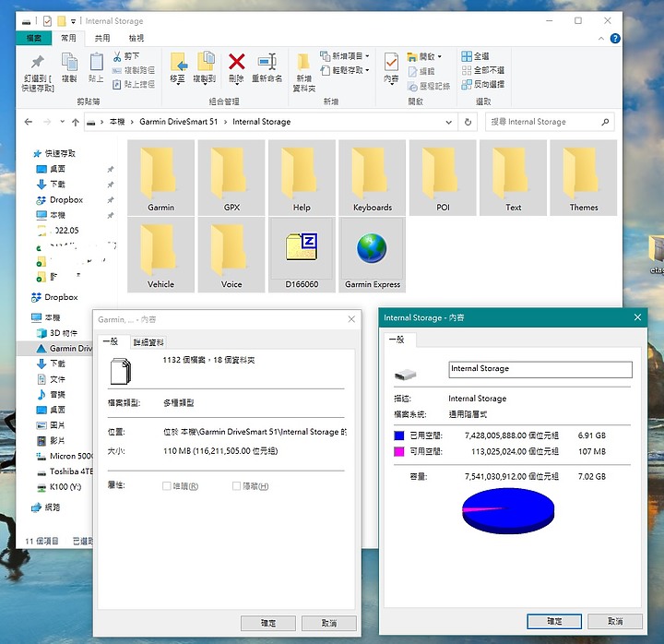Click the disk usage pie chart

tap(508, 510)
